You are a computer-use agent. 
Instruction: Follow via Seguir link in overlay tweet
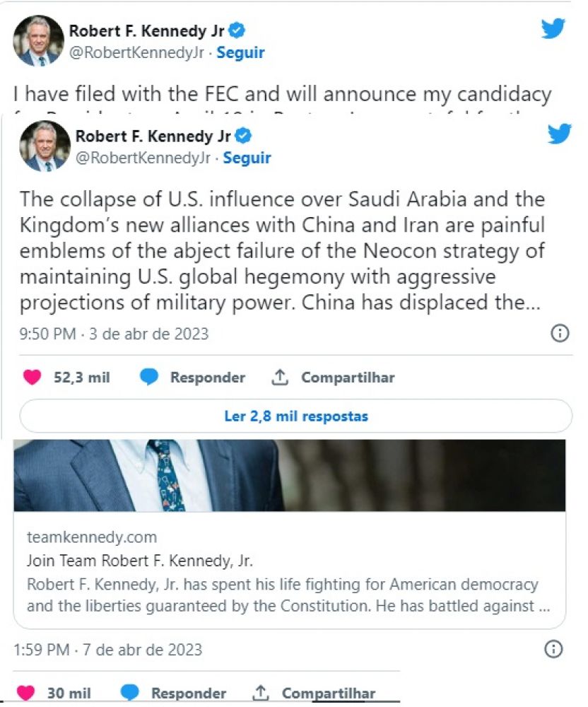click(x=247, y=158)
